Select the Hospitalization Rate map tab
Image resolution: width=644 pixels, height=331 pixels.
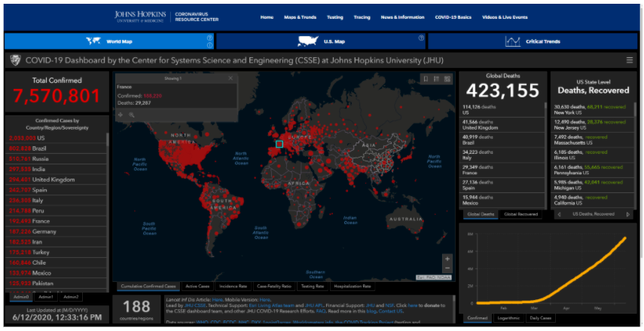[x=353, y=287]
